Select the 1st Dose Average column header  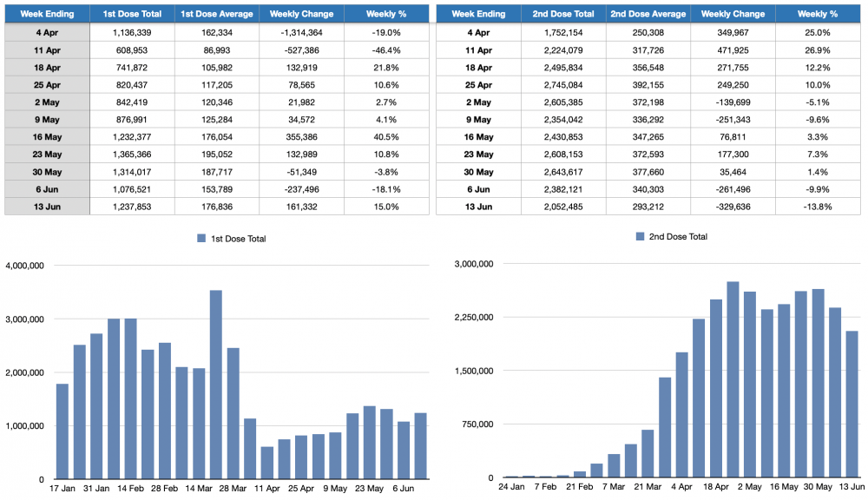click(x=216, y=14)
